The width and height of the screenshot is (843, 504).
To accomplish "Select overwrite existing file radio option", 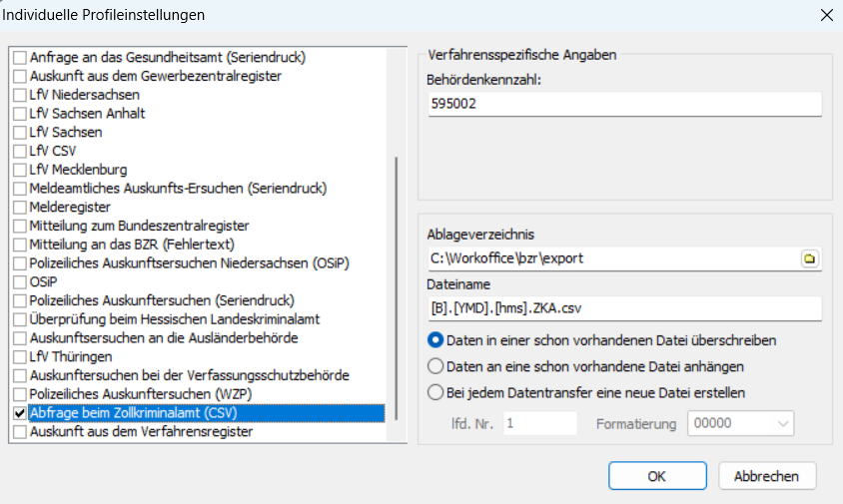I will coord(435,340).
